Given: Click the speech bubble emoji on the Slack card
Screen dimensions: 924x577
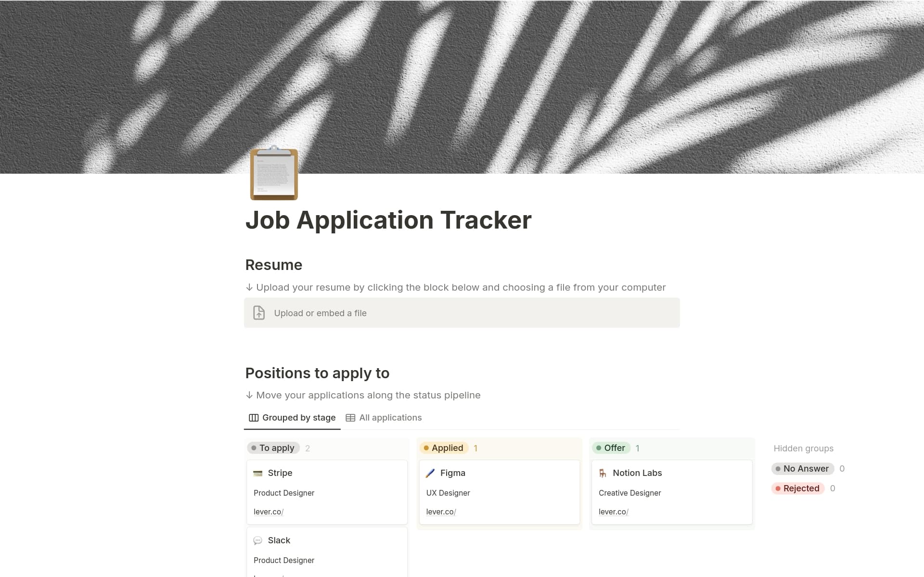Looking at the screenshot, I should pyautogui.click(x=258, y=540).
